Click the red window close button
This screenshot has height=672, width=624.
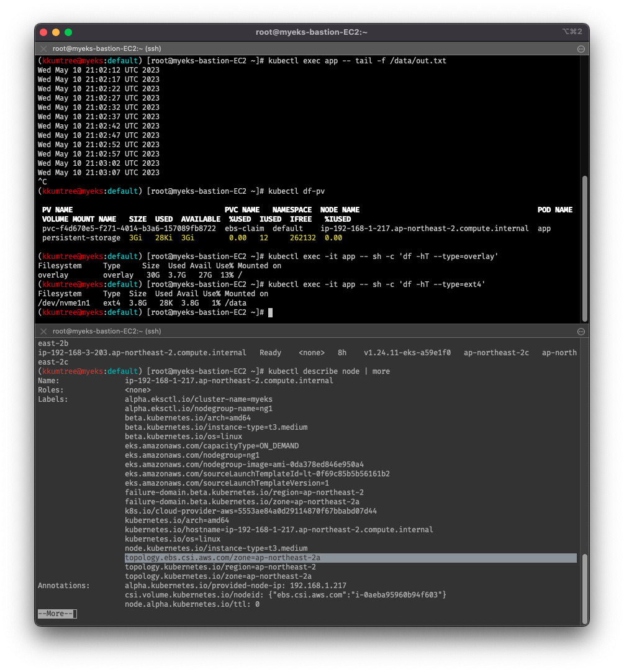[x=43, y=32]
